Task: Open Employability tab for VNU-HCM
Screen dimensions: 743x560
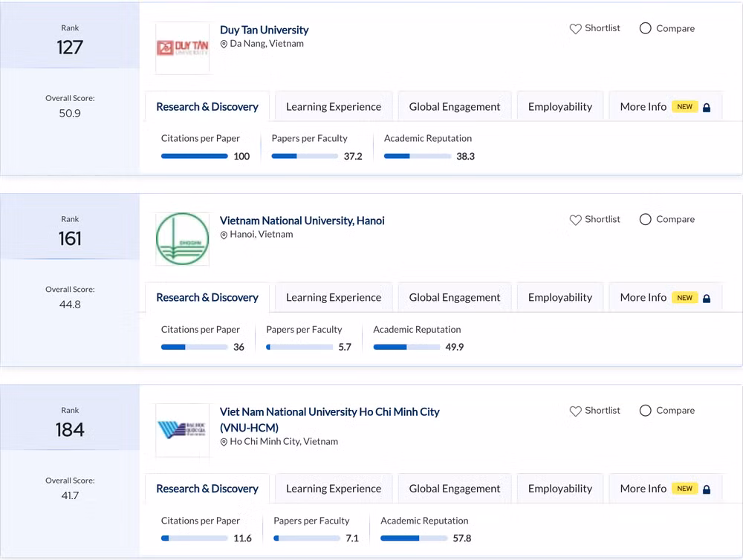Action: pos(560,489)
